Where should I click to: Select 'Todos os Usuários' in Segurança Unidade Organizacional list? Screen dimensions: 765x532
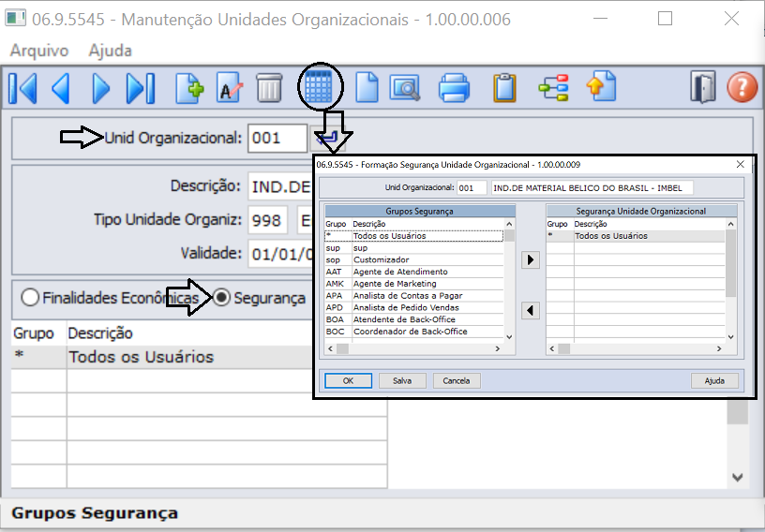tap(637, 236)
